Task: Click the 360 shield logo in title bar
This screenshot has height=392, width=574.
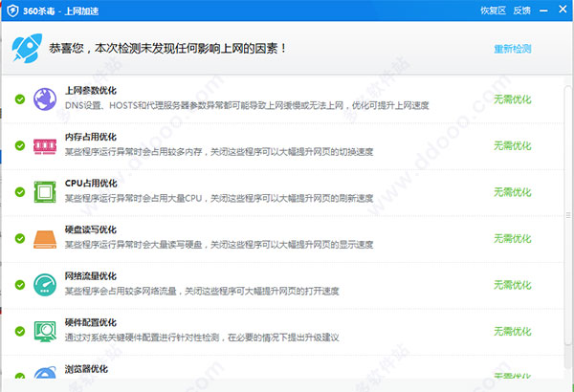Action: click(x=12, y=11)
